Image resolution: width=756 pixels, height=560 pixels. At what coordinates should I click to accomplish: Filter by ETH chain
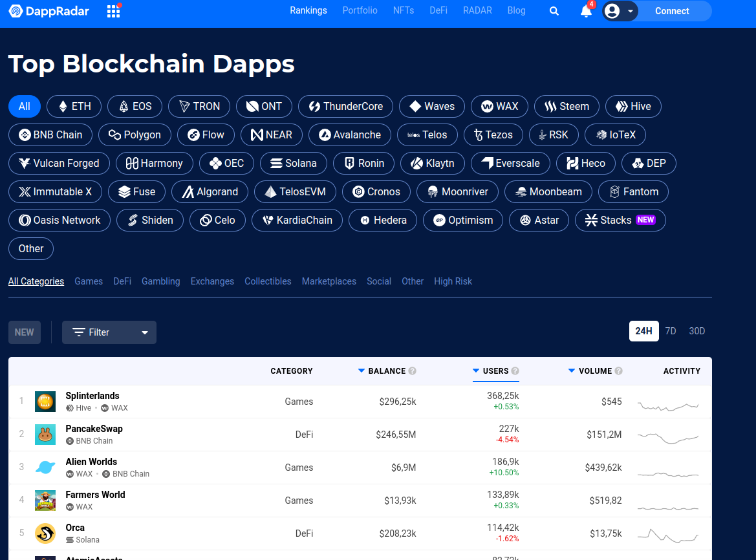tap(74, 107)
